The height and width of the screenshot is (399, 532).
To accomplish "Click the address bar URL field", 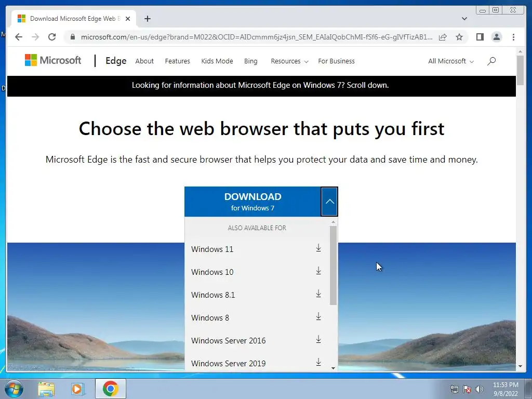I will pyautogui.click(x=257, y=37).
